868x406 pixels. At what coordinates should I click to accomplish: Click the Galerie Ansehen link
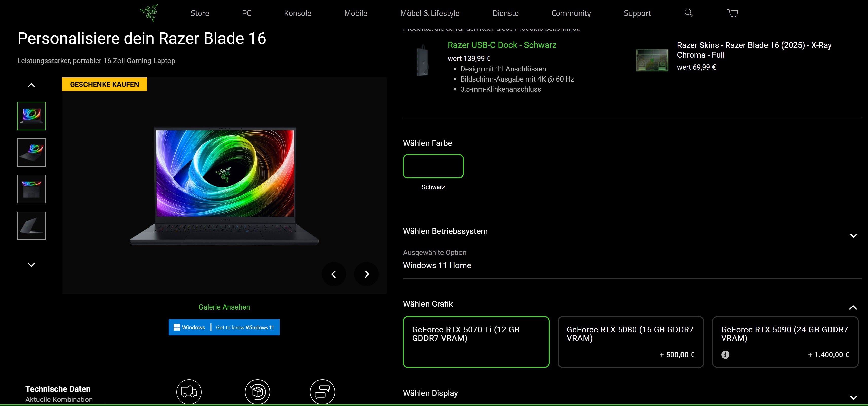pos(224,307)
